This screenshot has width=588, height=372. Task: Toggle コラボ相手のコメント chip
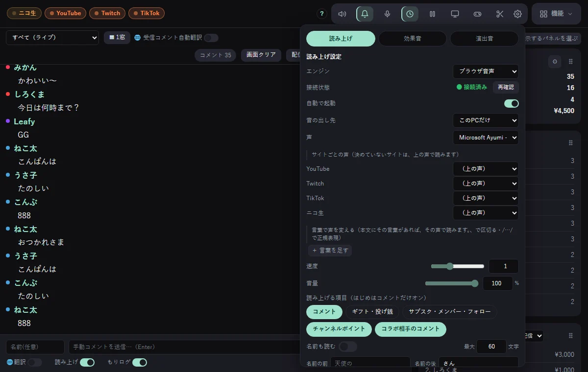[411, 329]
